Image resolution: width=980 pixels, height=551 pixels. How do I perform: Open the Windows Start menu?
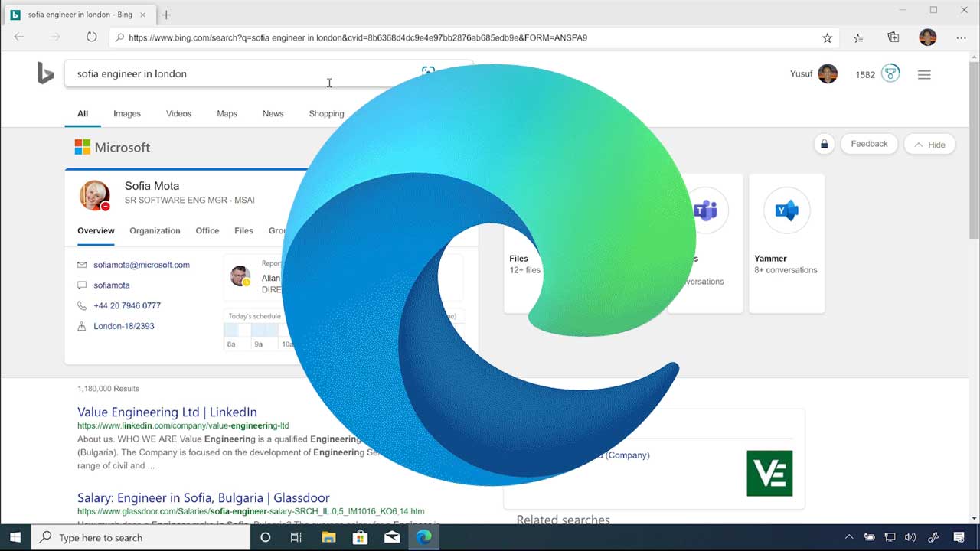click(x=15, y=537)
